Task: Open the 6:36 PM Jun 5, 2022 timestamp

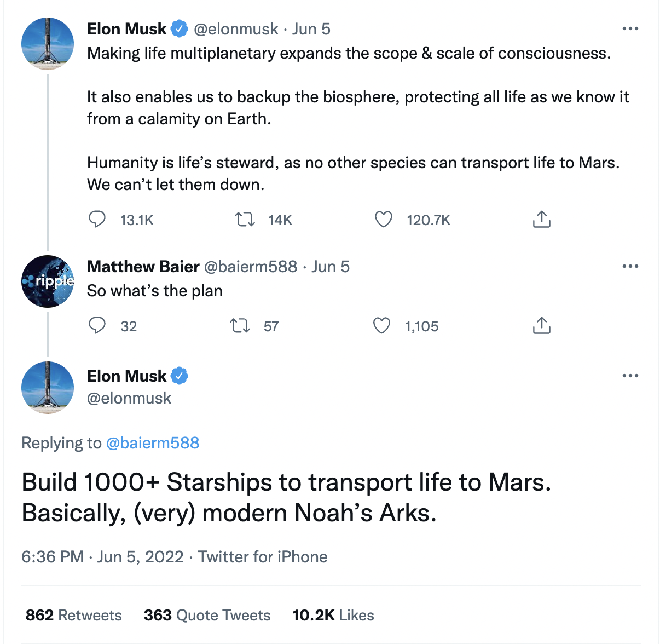Action: click(102, 557)
